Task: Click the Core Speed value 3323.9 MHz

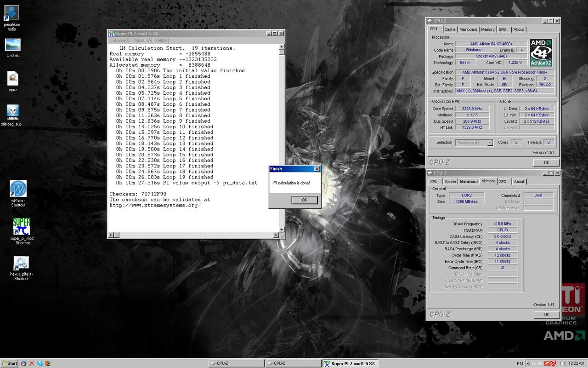Action: (472, 109)
